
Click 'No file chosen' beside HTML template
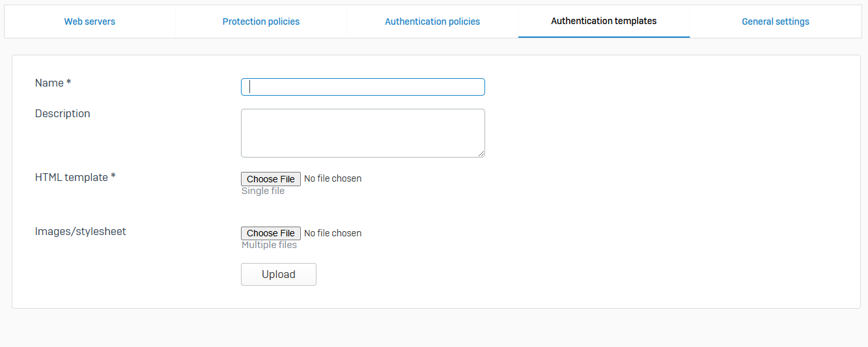(333, 178)
